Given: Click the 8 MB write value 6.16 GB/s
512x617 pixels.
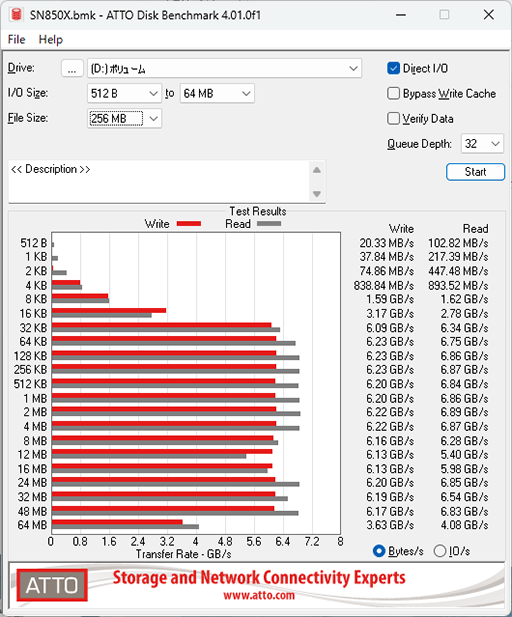Looking at the screenshot, I should coord(390,441).
